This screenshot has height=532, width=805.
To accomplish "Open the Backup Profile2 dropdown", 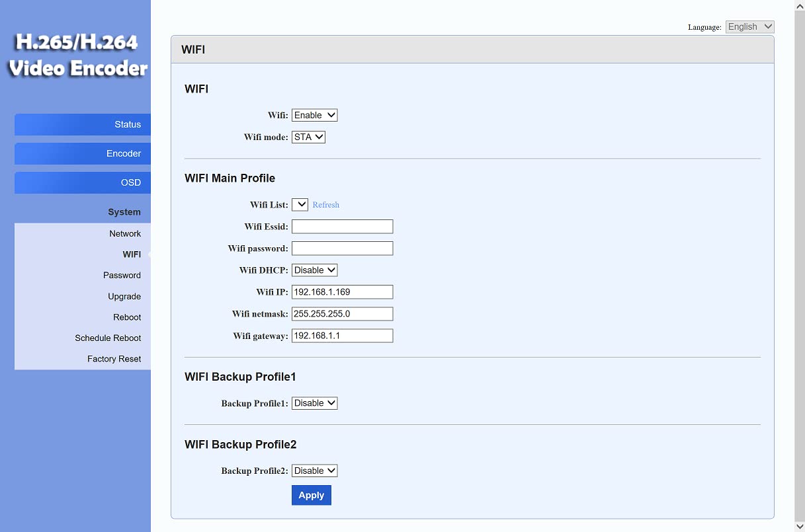I will 315,471.
